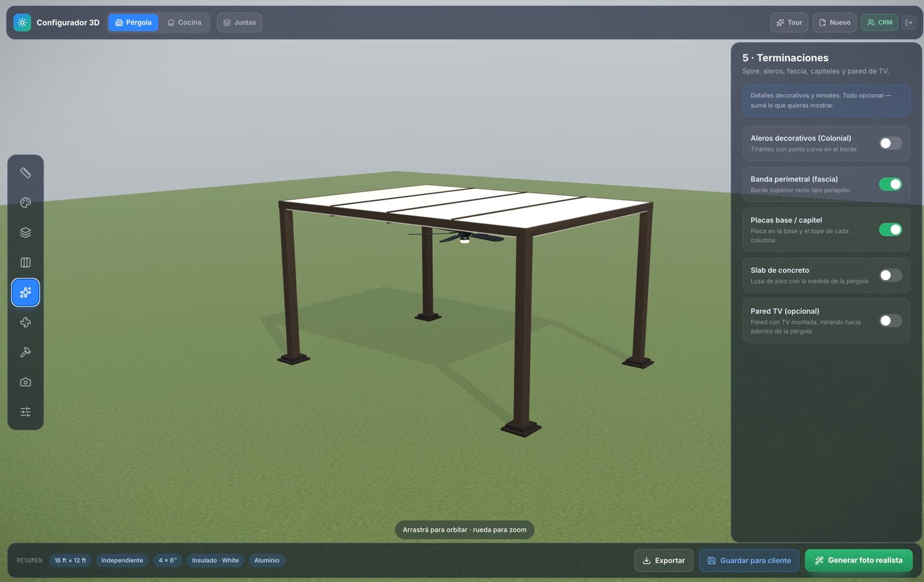The width and height of the screenshot is (924, 582).
Task: Click the logout icon in top bar
Action: click(909, 23)
